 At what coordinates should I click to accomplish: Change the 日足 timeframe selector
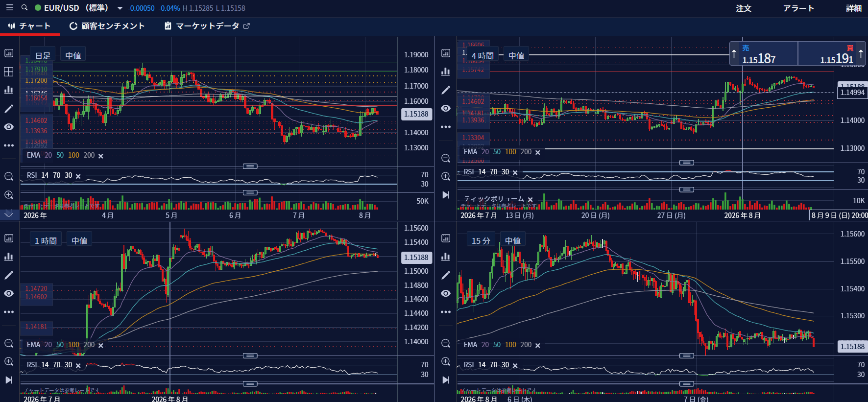pyautogui.click(x=43, y=55)
